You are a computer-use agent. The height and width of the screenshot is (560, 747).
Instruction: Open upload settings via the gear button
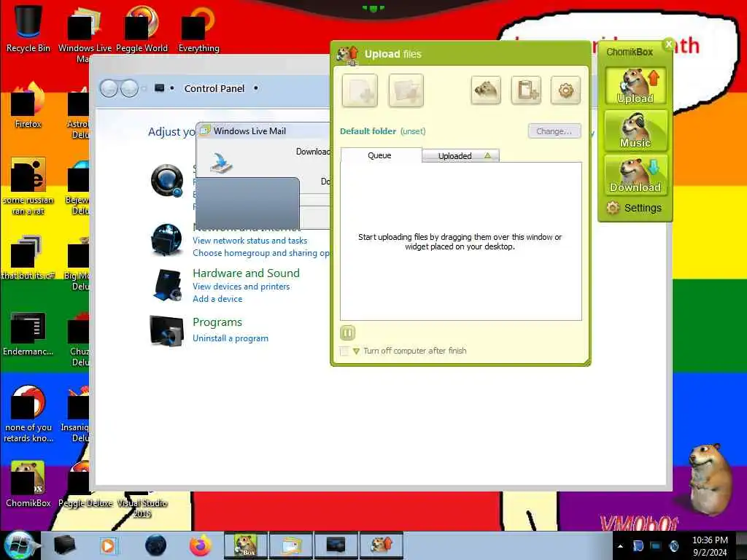(x=565, y=90)
